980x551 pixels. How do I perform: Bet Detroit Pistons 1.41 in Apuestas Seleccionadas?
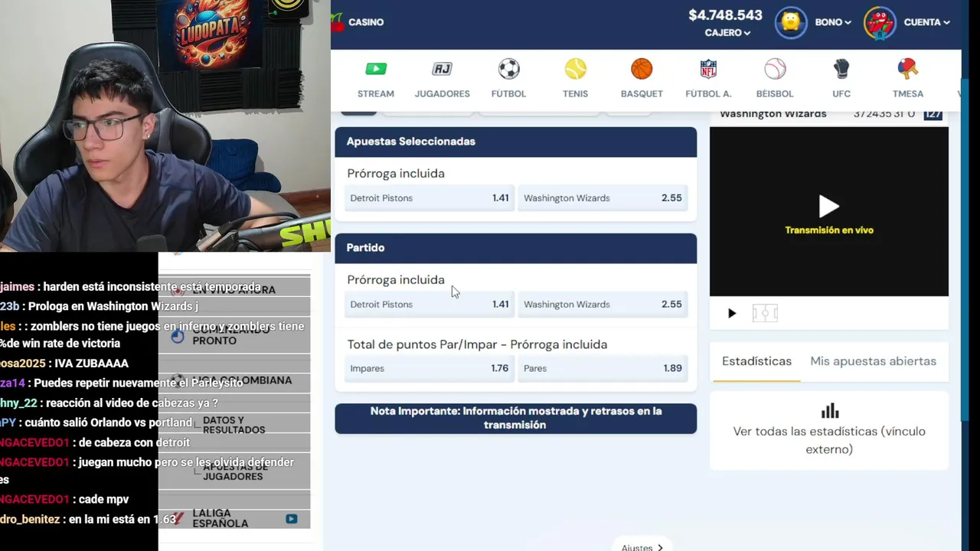point(429,198)
